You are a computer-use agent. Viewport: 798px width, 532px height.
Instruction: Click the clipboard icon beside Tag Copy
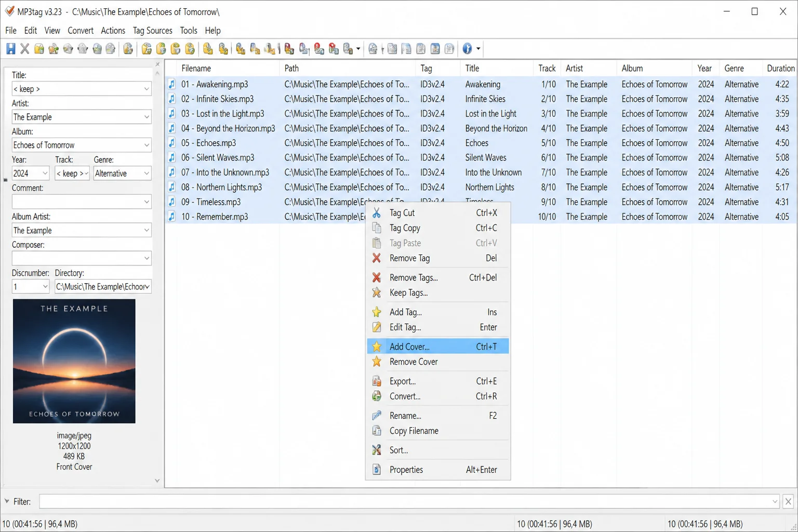point(377,228)
